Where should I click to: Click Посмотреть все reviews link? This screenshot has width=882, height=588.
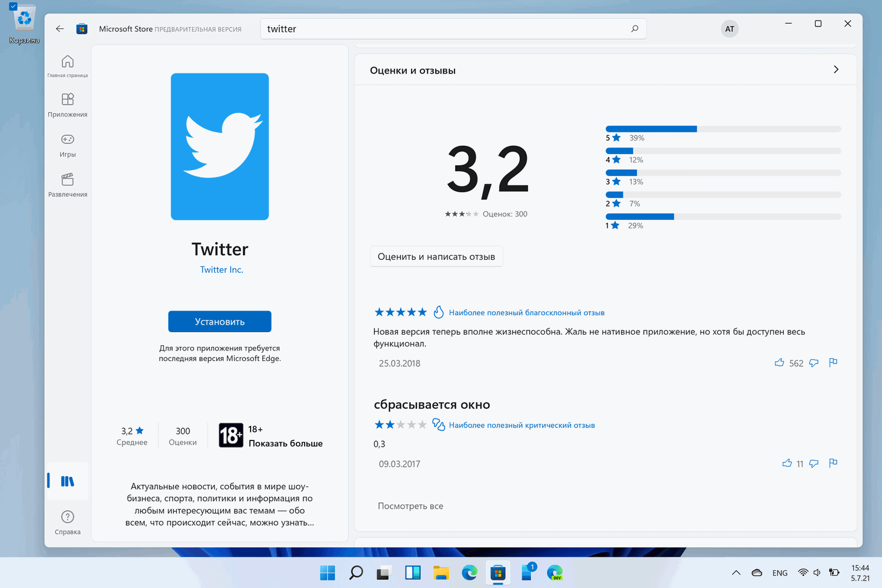tap(410, 506)
